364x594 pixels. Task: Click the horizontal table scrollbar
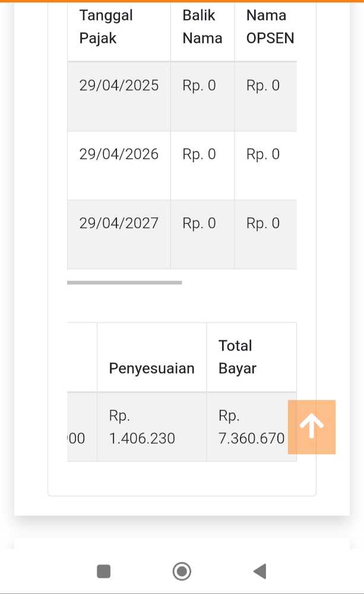click(x=125, y=283)
